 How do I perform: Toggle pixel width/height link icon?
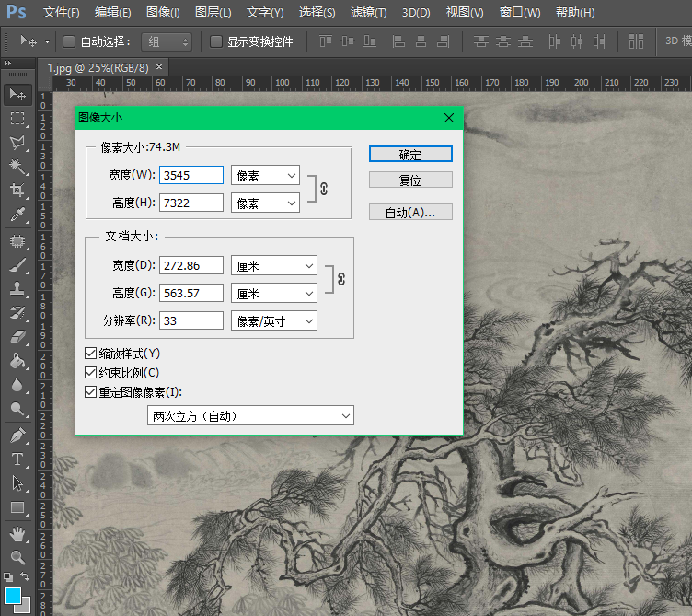pos(324,189)
